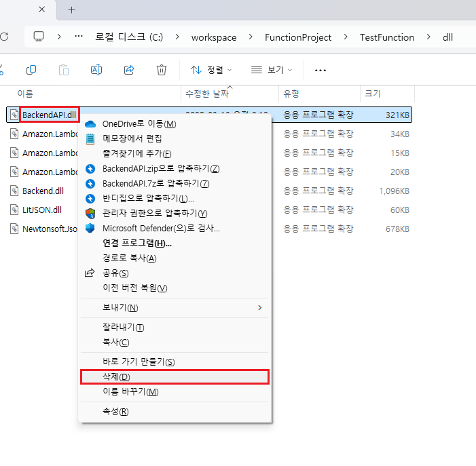
Task: Sort by 크기 column header
Action: [x=373, y=94]
